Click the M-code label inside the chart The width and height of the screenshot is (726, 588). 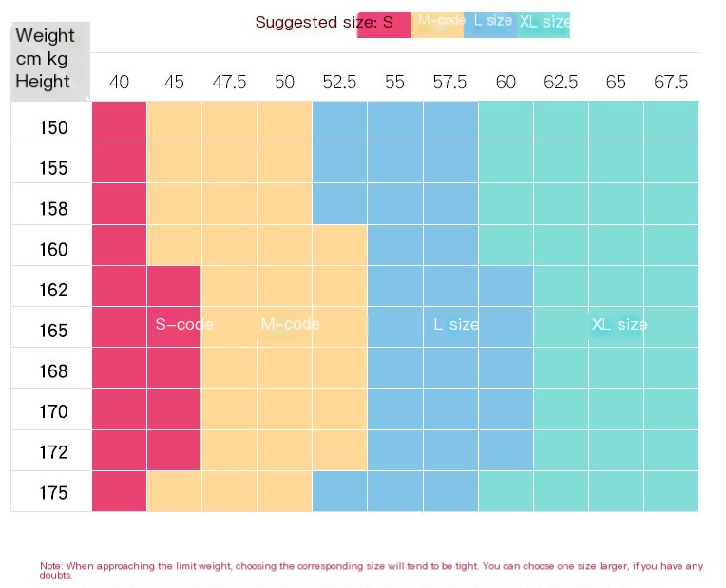[291, 324]
